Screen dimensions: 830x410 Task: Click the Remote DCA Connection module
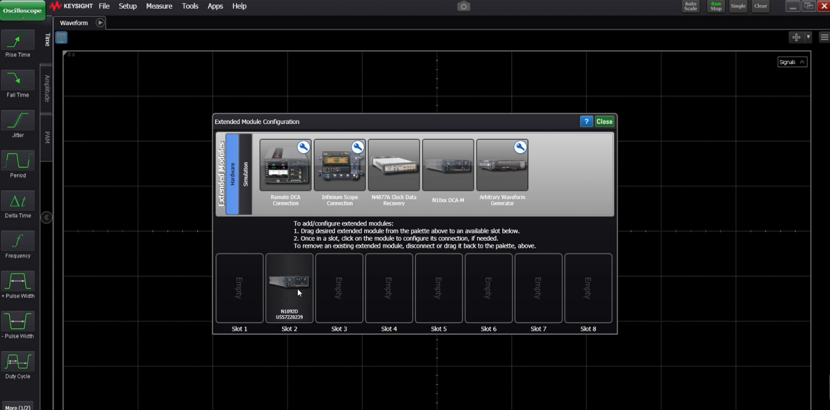pos(285,165)
